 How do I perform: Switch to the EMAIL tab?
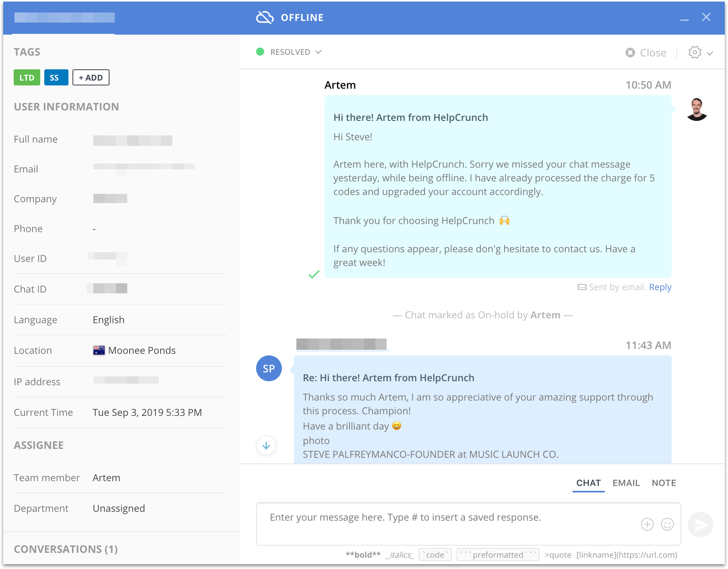coord(626,483)
